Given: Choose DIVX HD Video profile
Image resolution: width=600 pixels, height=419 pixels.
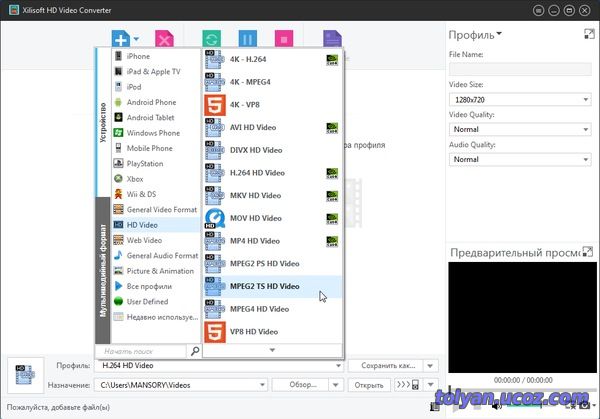Looking at the screenshot, I should 272,150.
